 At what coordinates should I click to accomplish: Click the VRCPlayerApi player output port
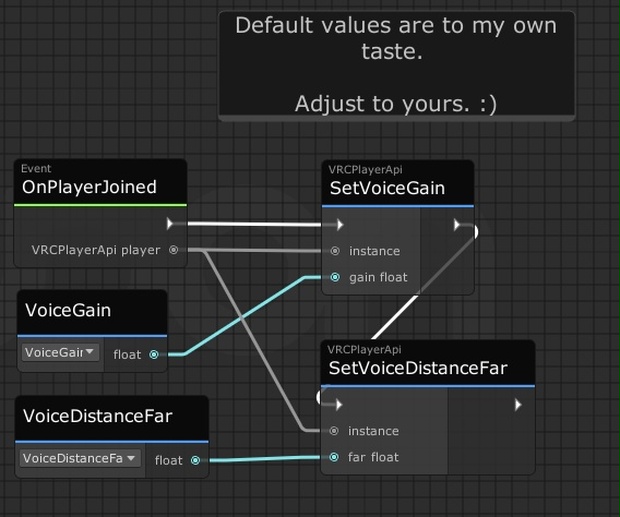coord(174,250)
